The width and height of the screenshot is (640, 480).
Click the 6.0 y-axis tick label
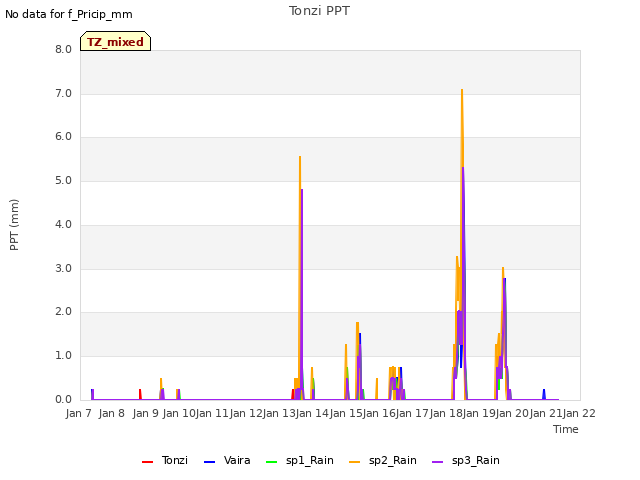coord(63,137)
